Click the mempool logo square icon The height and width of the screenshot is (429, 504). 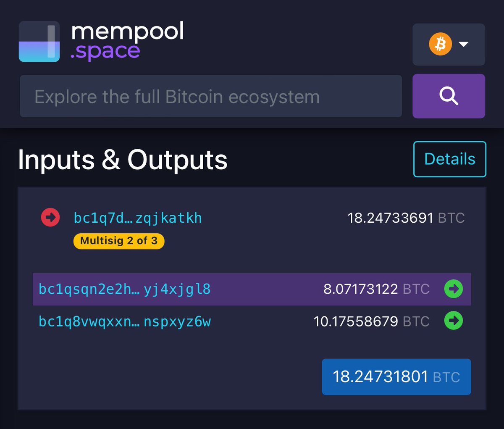[39, 42]
